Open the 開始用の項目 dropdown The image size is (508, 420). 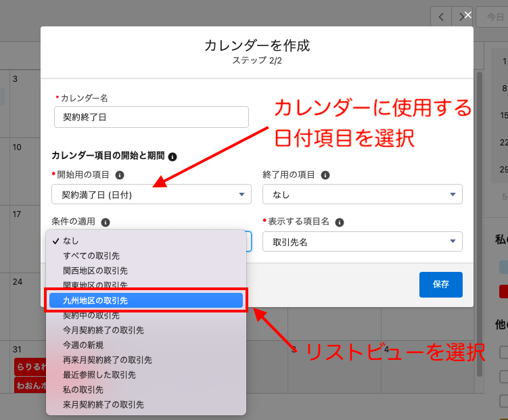pyautogui.click(x=152, y=194)
